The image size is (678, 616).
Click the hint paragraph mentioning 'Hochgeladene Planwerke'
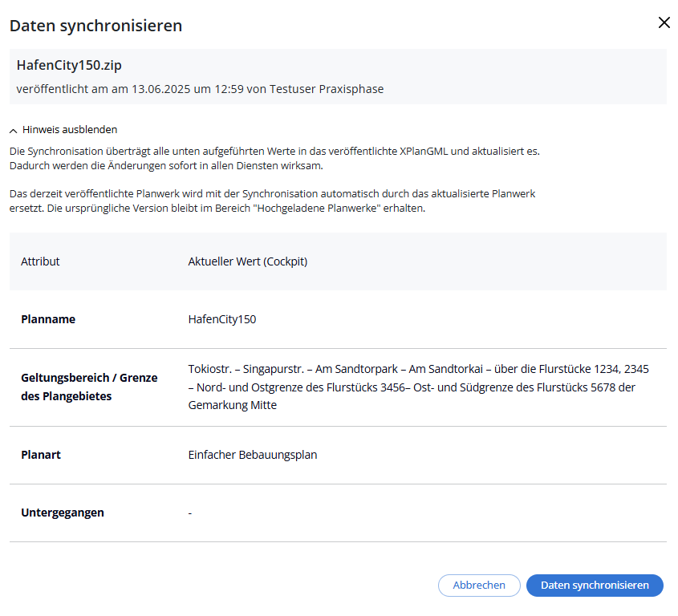click(271, 201)
